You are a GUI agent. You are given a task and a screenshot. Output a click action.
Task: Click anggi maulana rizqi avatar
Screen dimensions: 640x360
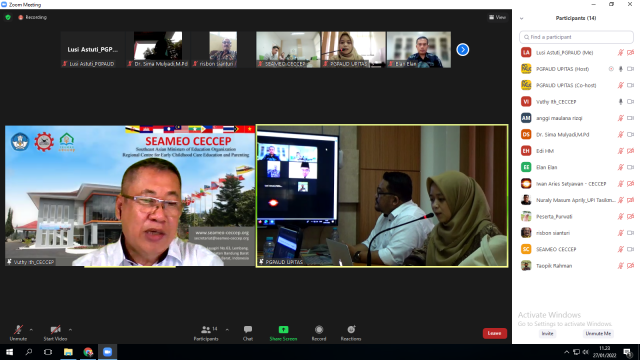[526, 118]
